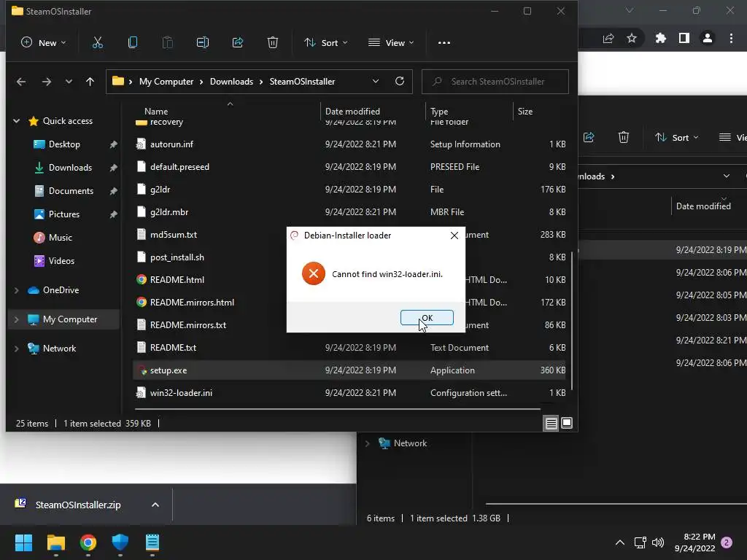Open the Chrome profile avatar icon
Viewport: 747px width, 560px height.
pyautogui.click(x=708, y=38)
